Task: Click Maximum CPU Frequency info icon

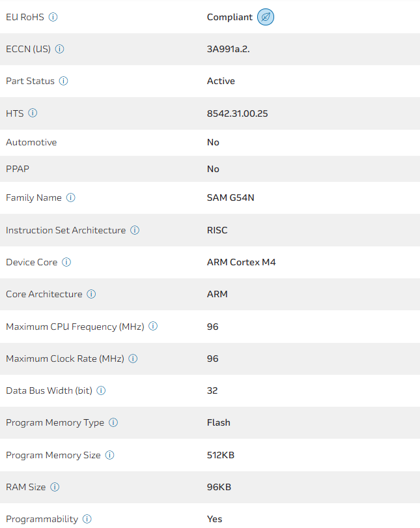Action: (x=153, y=326)
